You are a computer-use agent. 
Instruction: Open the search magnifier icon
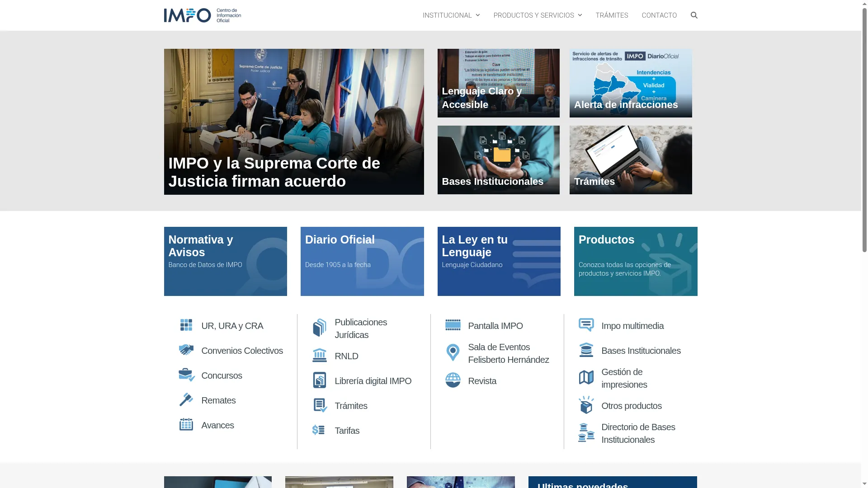click(694, 15)
